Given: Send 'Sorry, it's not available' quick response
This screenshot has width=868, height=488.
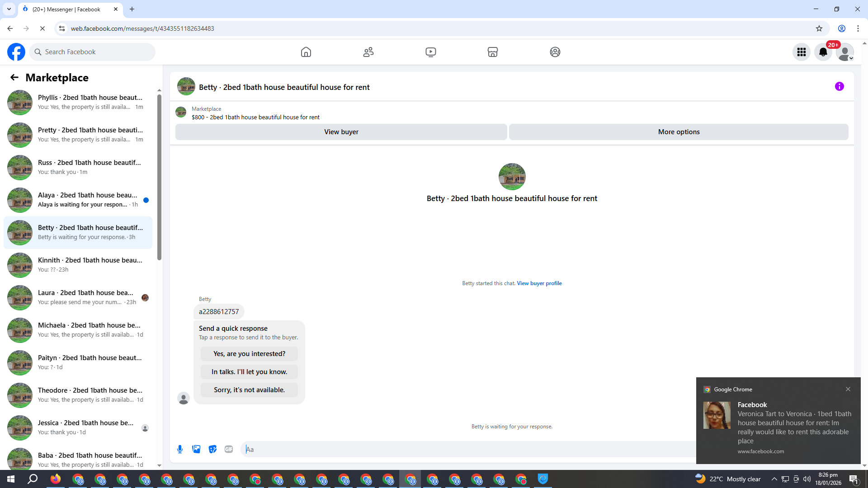Looking at the screenshot, I should point(249,390).
